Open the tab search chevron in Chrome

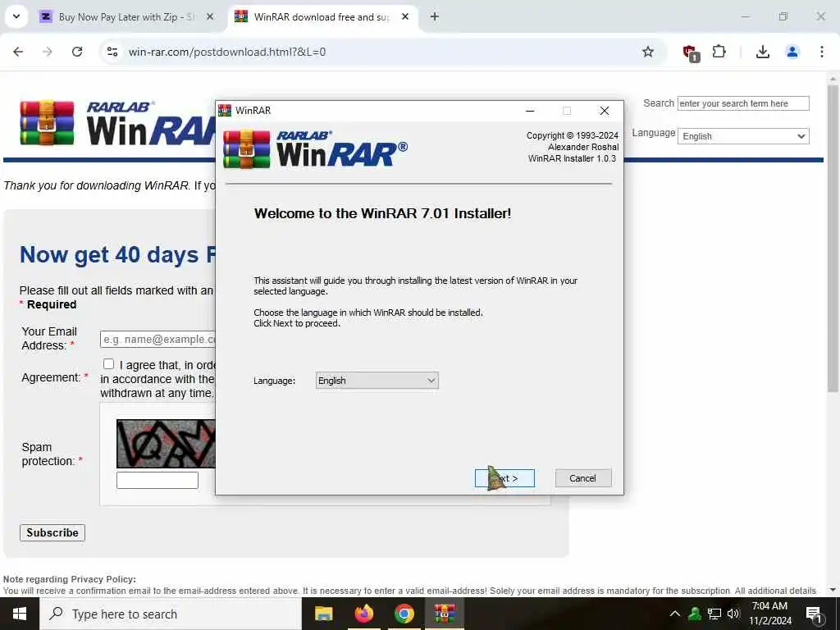16,16
